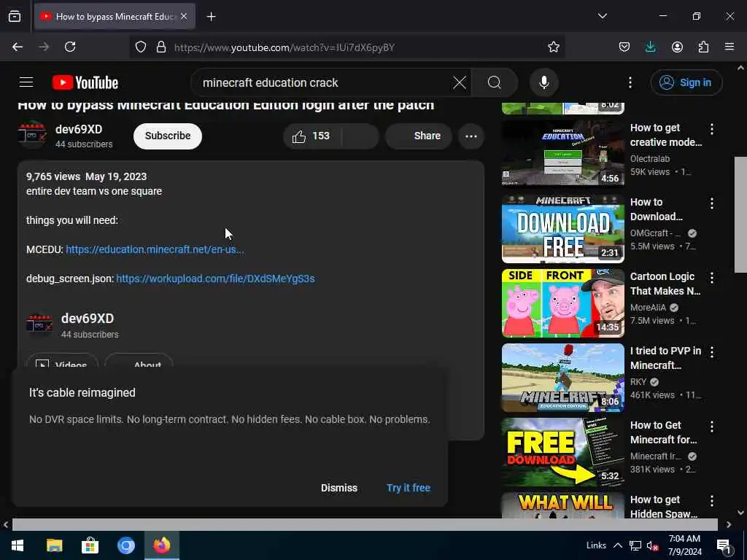Open Save to Pocket icon
Viewport: 747px width, 560px height.
click(624, 47)
